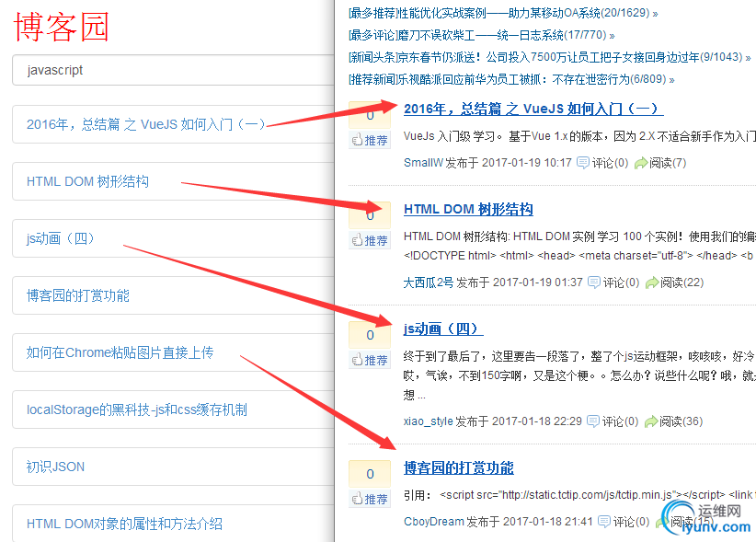The width and height of the screenshot is (756, 542).
Task: Open the bold underlined "HTML DOM 树形结构" post title
Action: tap(468, 209)
